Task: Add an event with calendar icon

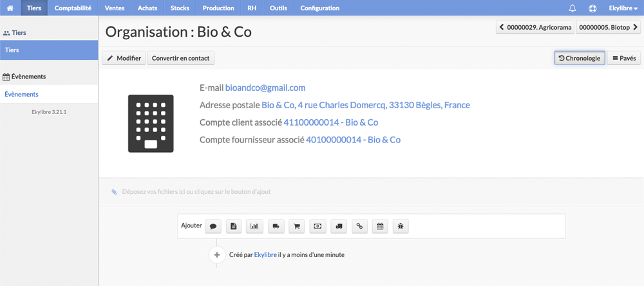Action: [x=380, y=226]
